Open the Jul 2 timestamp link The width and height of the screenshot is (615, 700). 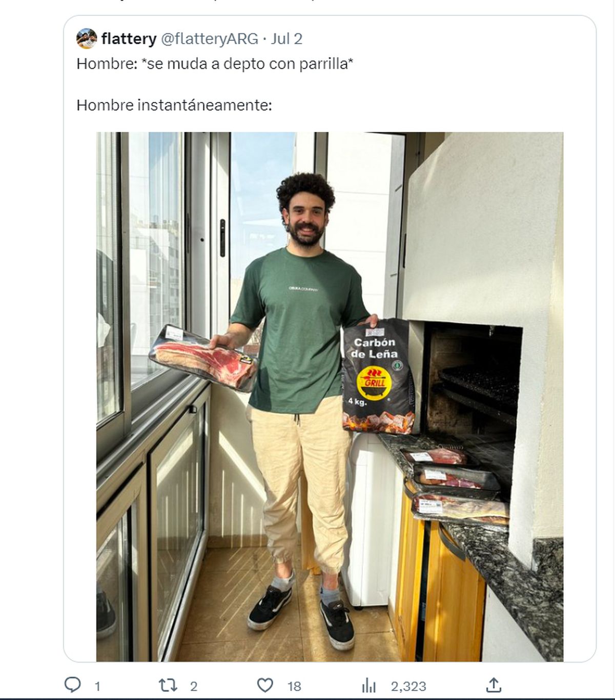coord(286,38)
